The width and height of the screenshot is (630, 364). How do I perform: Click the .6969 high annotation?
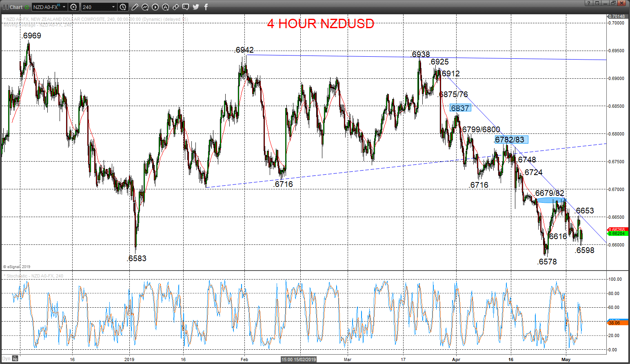click(x=31, y=36)
